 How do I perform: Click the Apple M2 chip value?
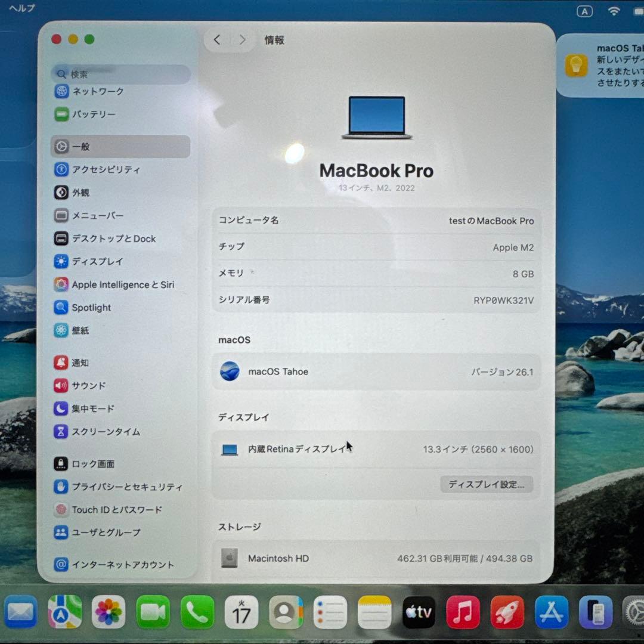pyautogui.click(x=513, y=247)
